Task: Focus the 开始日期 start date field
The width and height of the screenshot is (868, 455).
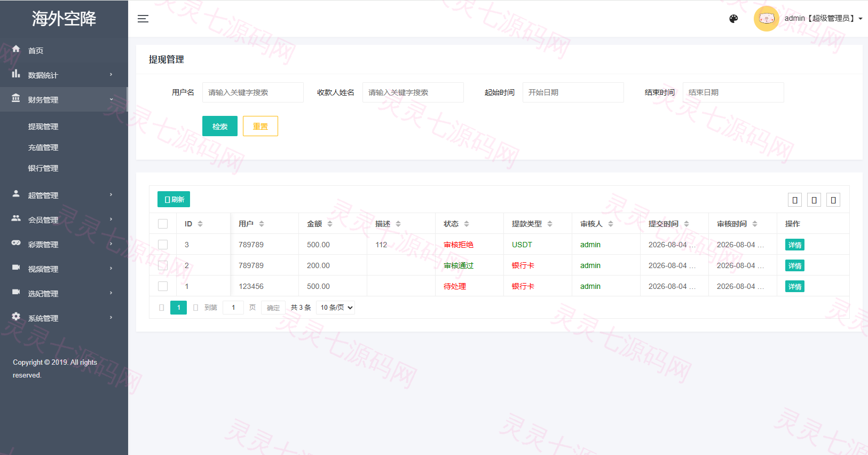Action: [573, 92]
